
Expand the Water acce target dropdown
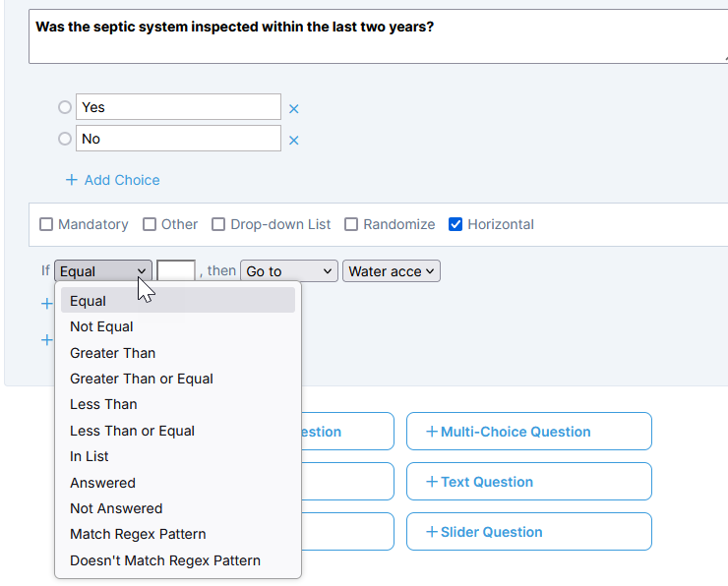(x=392, y=271)
